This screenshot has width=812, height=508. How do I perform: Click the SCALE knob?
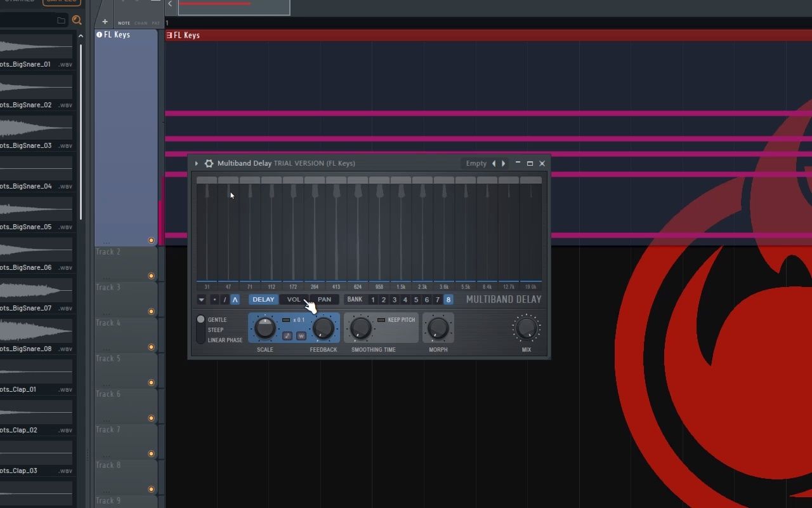coord(265,328)
